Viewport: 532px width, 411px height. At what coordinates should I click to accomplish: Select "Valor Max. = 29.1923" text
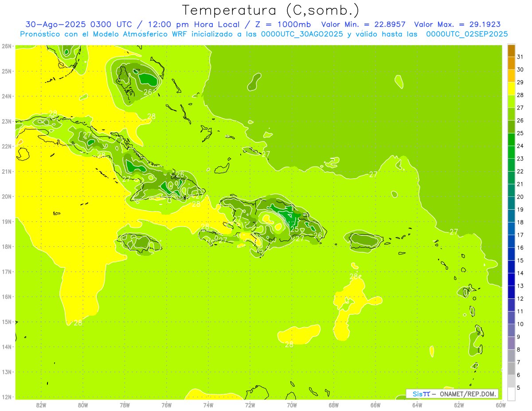(458, 24)
